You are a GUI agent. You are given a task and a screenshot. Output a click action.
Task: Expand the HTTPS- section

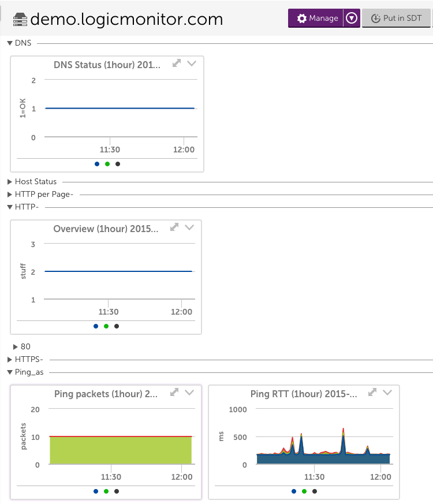coord(10,360)
